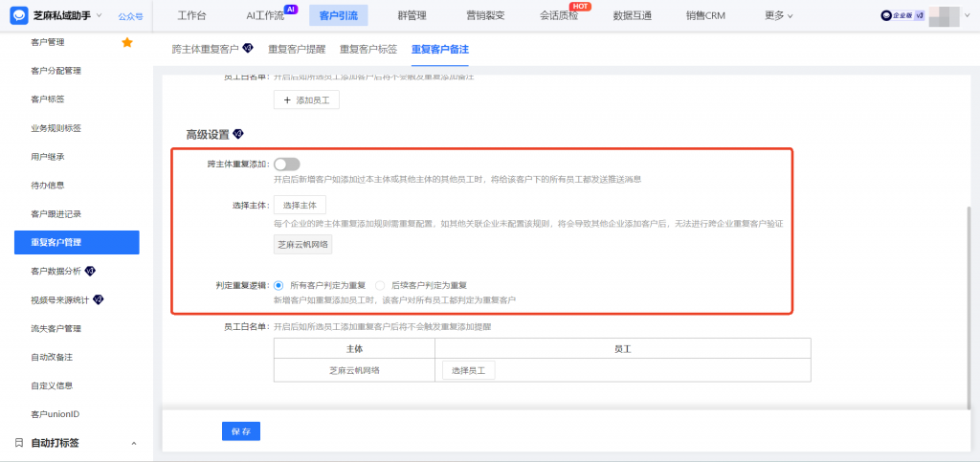980x462 pixels.
Task: Open 自动改备注 in the sidebar
Action: 52,357
